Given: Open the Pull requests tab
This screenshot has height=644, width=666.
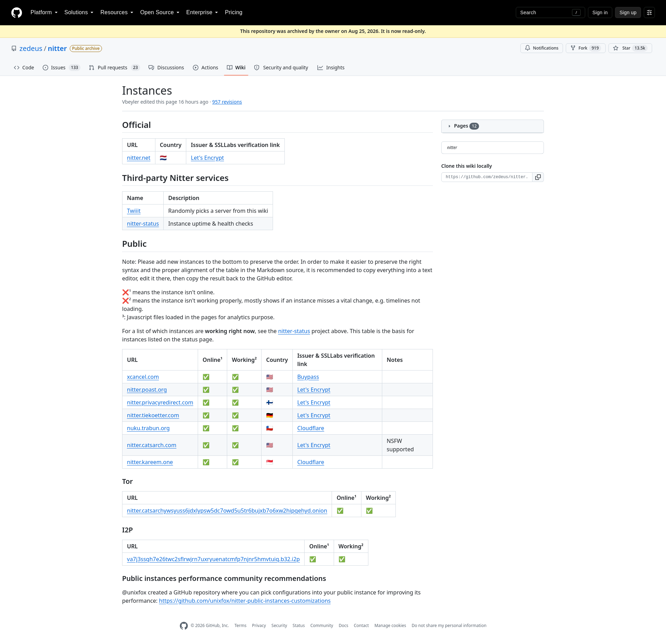Looking at the screenshot, I should (x=114, y=68).
